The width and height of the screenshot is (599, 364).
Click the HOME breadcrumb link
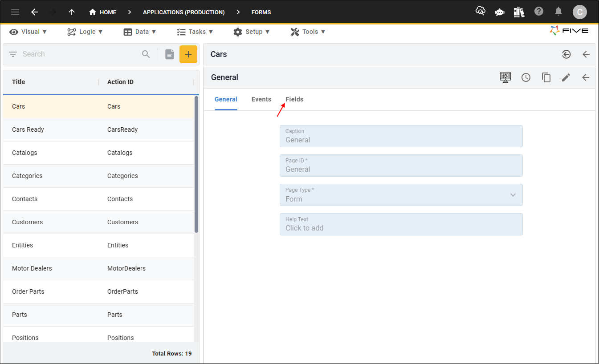pos(102,12)
